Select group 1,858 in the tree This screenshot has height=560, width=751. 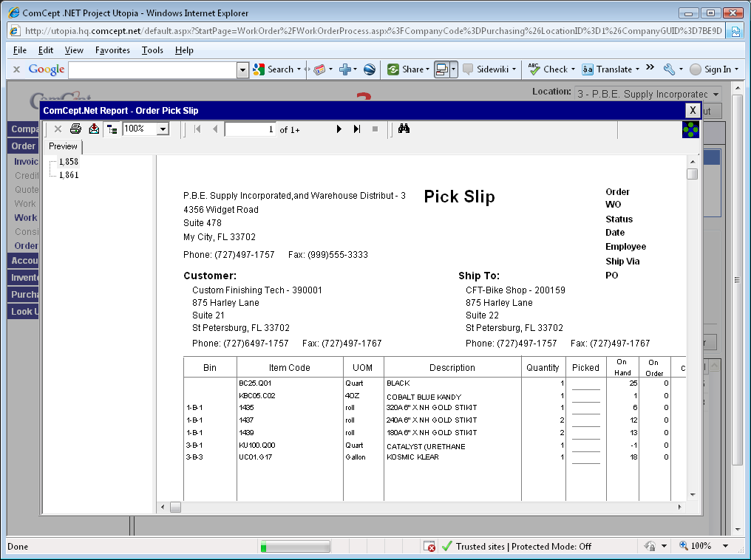(69, 162)
